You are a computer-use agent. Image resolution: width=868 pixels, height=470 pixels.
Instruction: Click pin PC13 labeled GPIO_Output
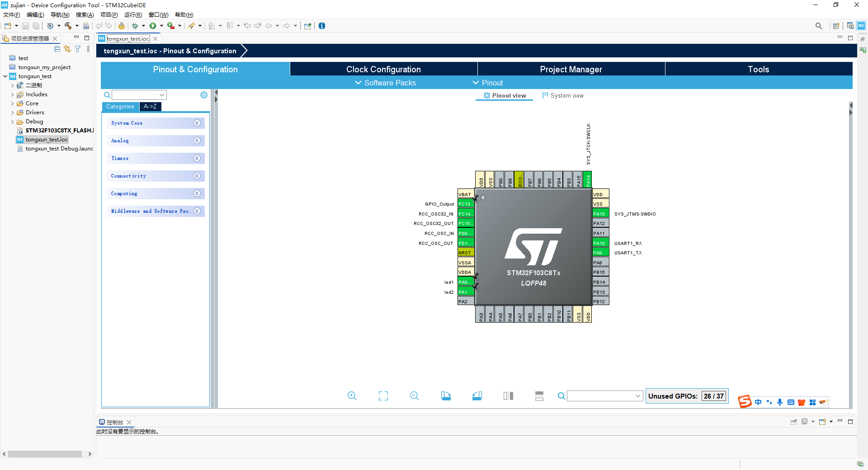point(465,204)
